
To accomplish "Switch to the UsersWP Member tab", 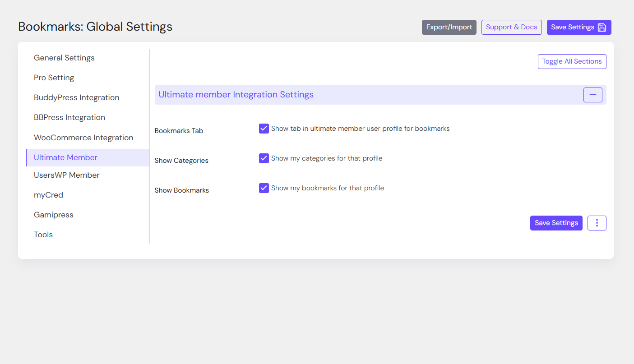I will (66, 175).
